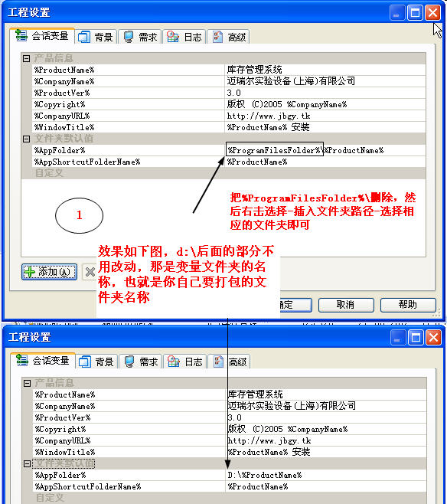Click the D:\%ProductName% value in lower dialog

tap(265, 475)
